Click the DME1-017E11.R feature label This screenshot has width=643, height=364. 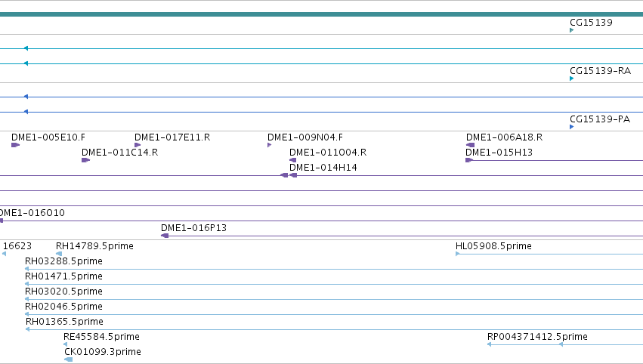(x=172, y=137)
